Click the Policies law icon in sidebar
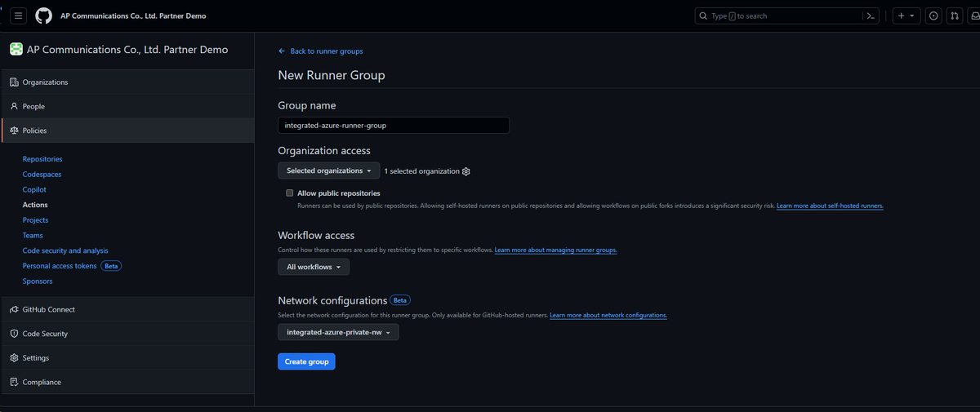This screenshot has width=980, height=412. [x=14, y=131]
